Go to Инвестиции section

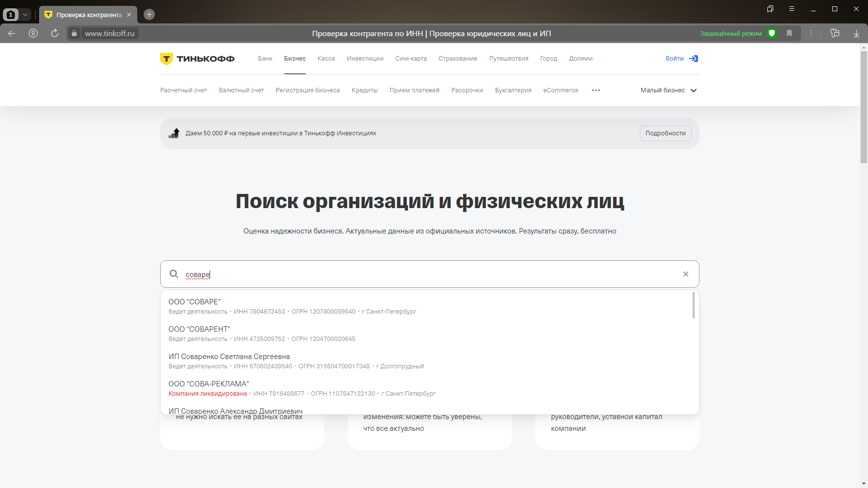click(365, 59)
